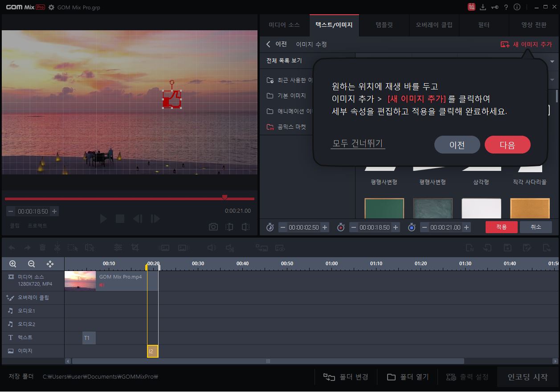Zoom in the timeline
Screen dimensions: 560x392
point(13,264)
